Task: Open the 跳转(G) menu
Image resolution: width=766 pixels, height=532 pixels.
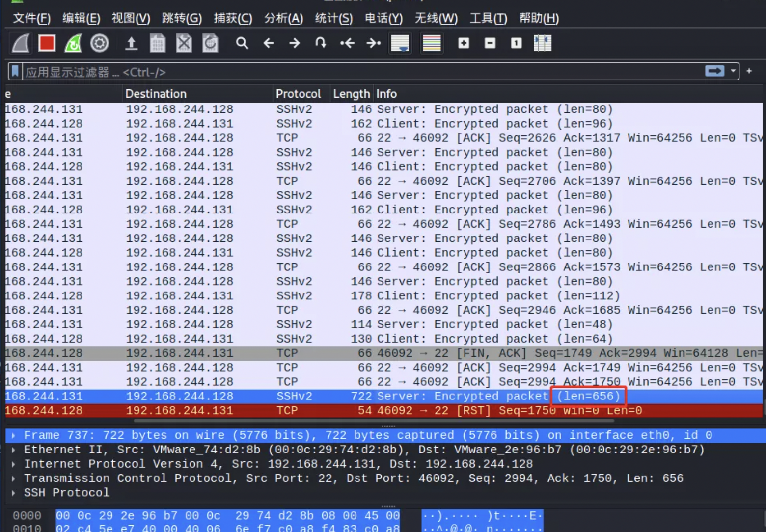Action: 182,18
